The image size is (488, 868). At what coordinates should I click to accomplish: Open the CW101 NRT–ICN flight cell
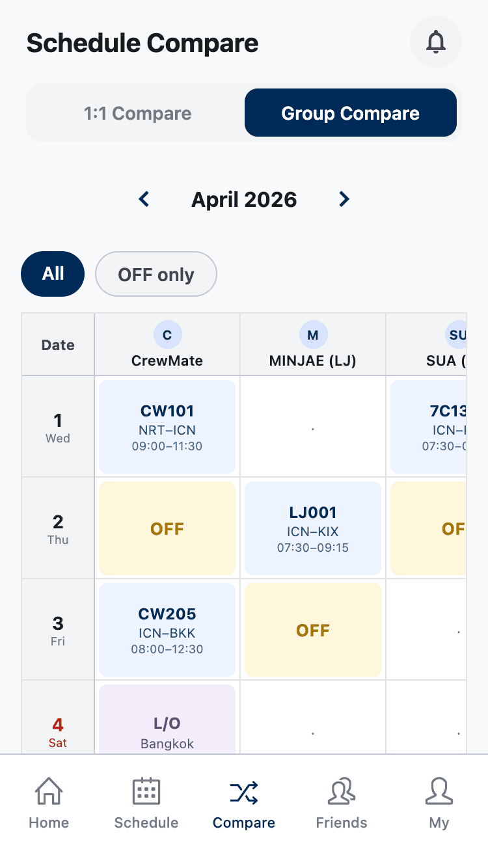click(x=167, y=427)
